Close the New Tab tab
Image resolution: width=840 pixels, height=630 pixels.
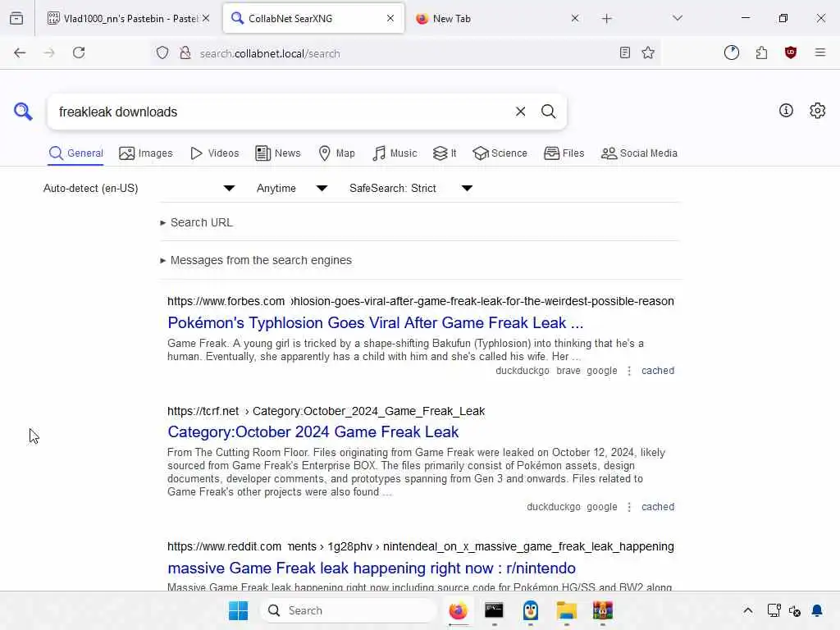pos(575,18)
